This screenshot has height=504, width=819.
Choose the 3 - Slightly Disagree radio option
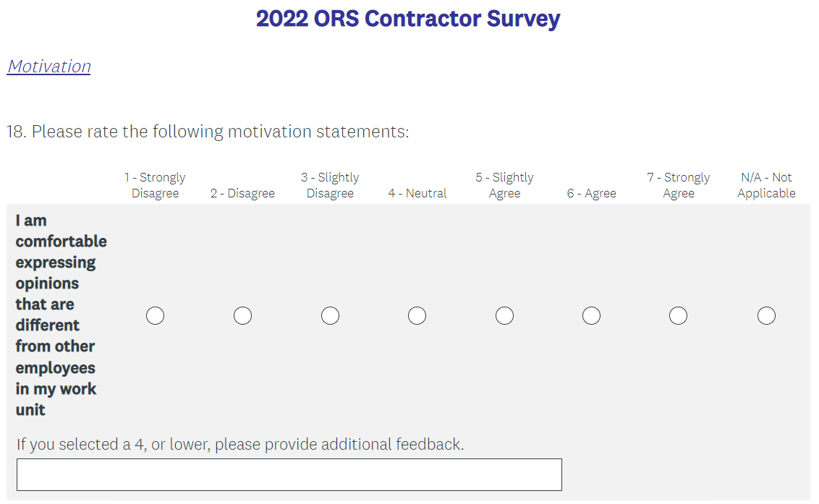(330, 316)
